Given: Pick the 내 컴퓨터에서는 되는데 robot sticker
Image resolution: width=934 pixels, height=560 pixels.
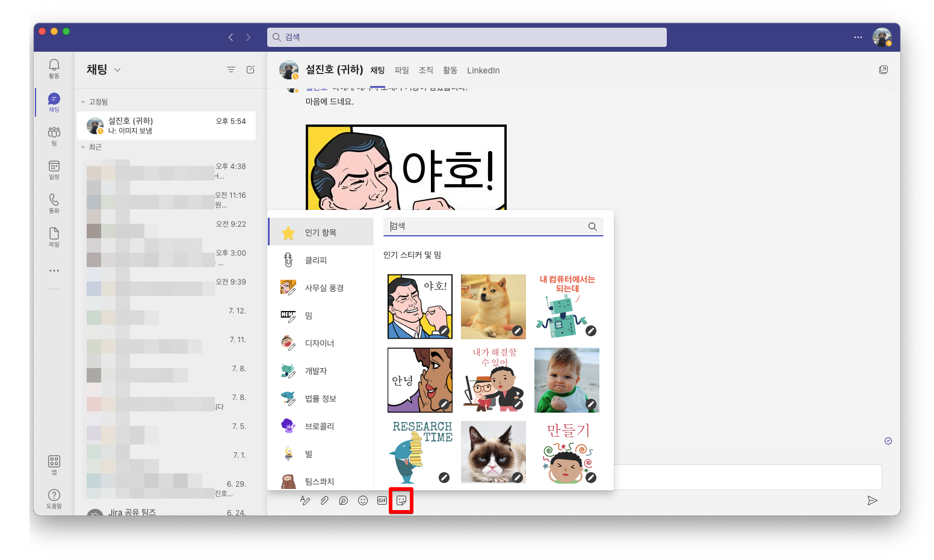Looking at the screenshot, I should 567,307.
